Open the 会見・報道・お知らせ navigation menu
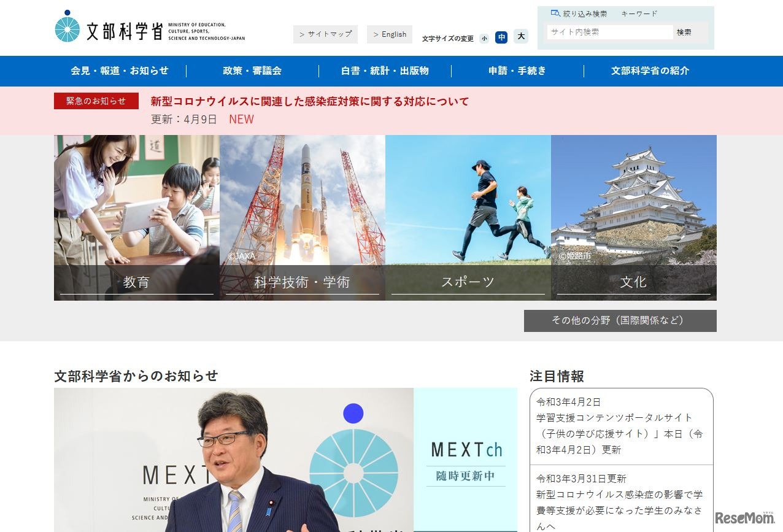Viewport: 783px width, 532px height. [x=118, y=71]
